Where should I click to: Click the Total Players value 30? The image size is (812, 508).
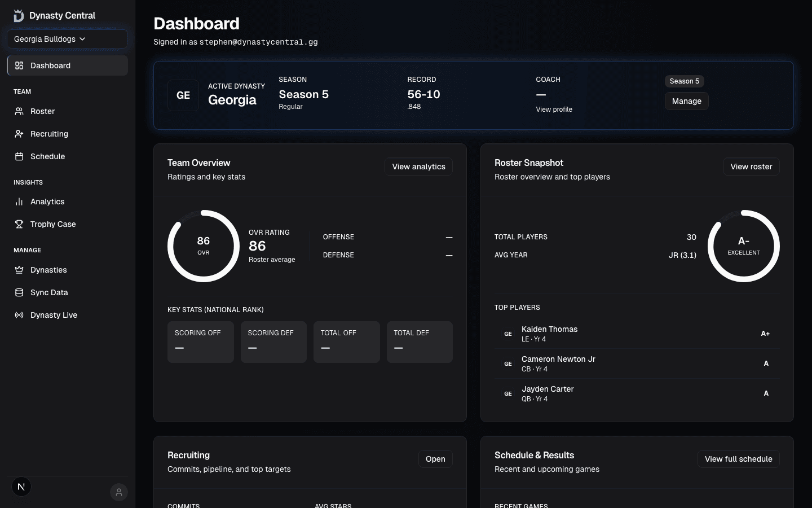coord(691,237)
